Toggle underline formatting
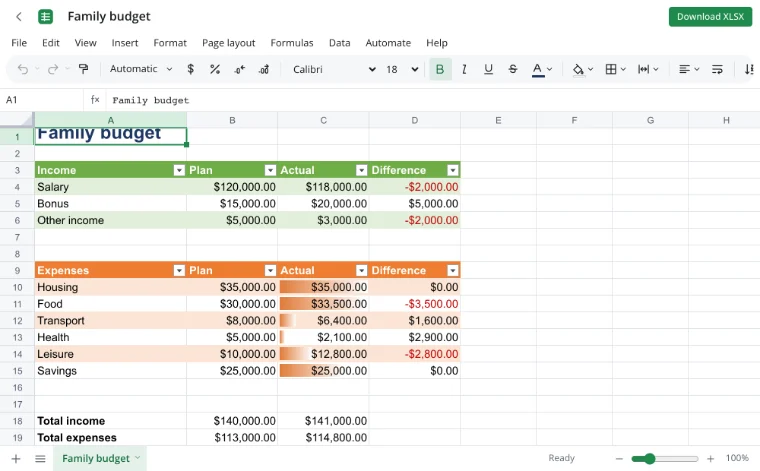Screen dimensions: 760x471 tap(489, 69)
